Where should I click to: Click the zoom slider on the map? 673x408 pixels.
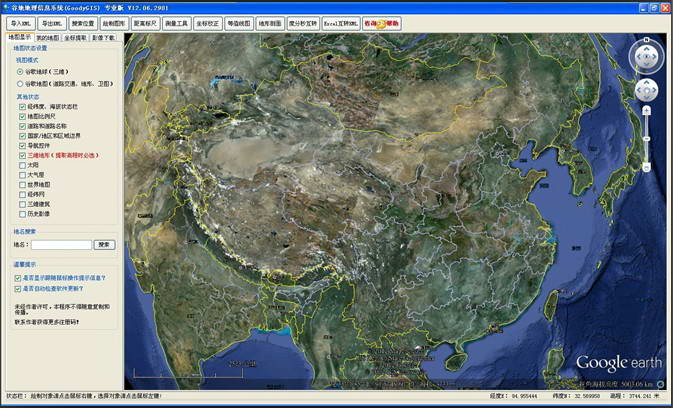(646, 138)
